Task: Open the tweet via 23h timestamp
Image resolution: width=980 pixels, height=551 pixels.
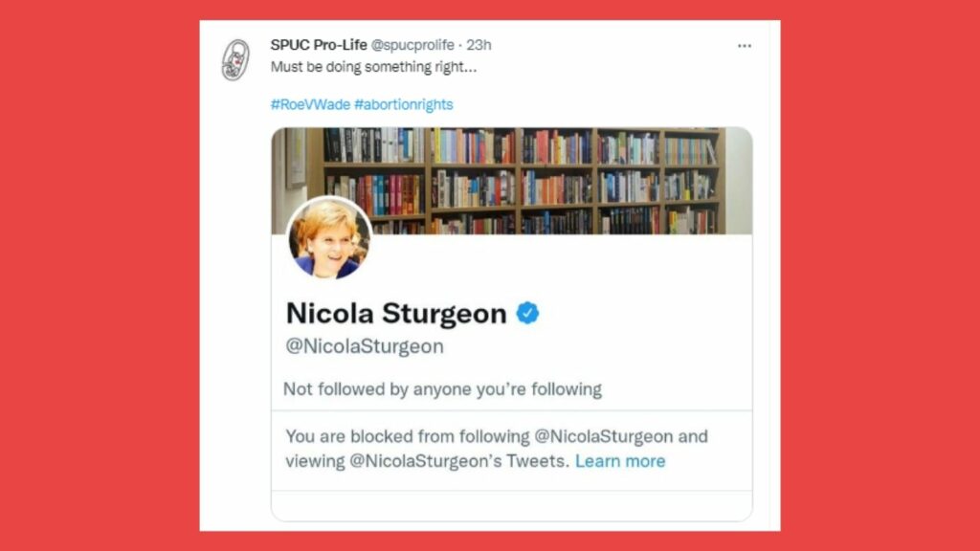Action: click(x=479, y=45)
